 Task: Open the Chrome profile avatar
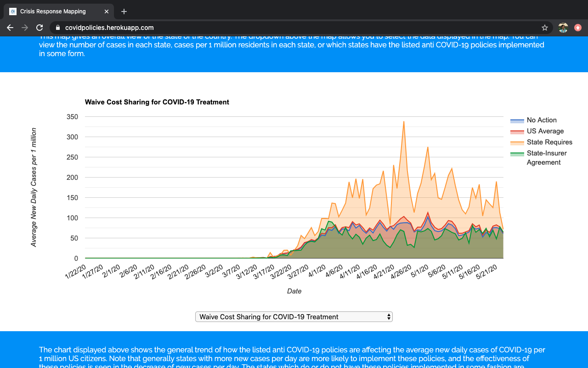pos(563,28)
